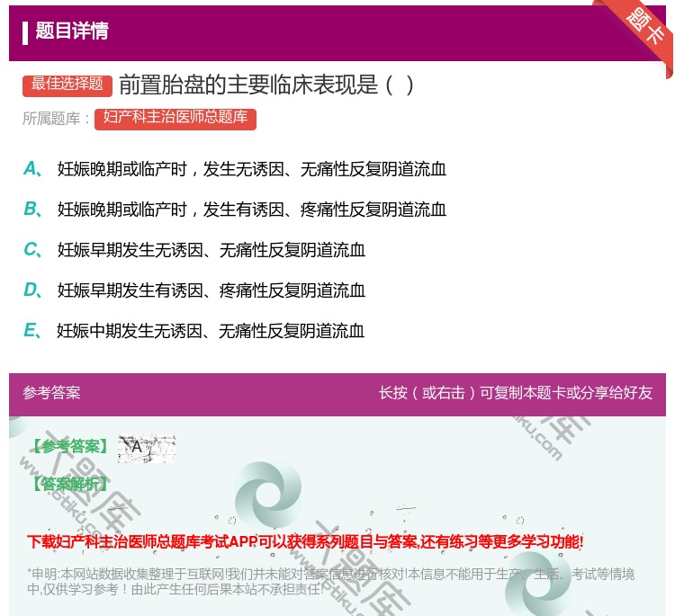Open the 妇产科主治医师总题库 question bank tag
Viewport: 675px width, 616px height.
click(175, 119)
